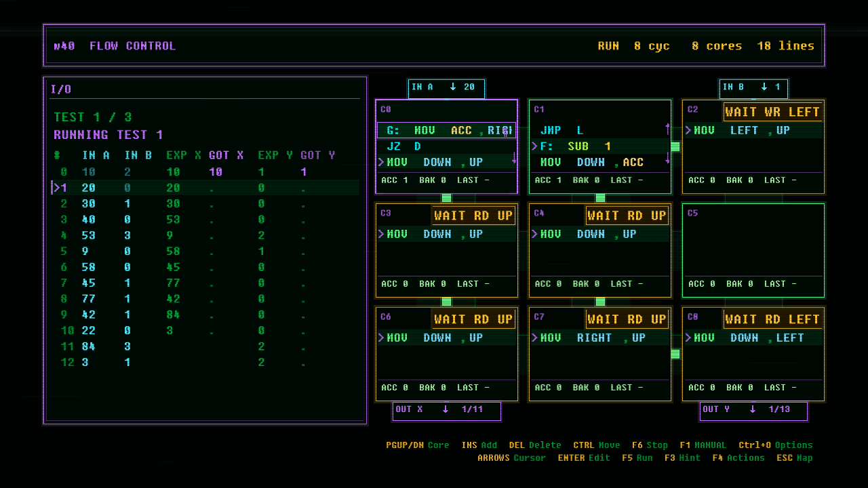Screen dimensions: 868x488
Task: Select MOV DOWN, LEFT line in C8
Action: [753, 338]
